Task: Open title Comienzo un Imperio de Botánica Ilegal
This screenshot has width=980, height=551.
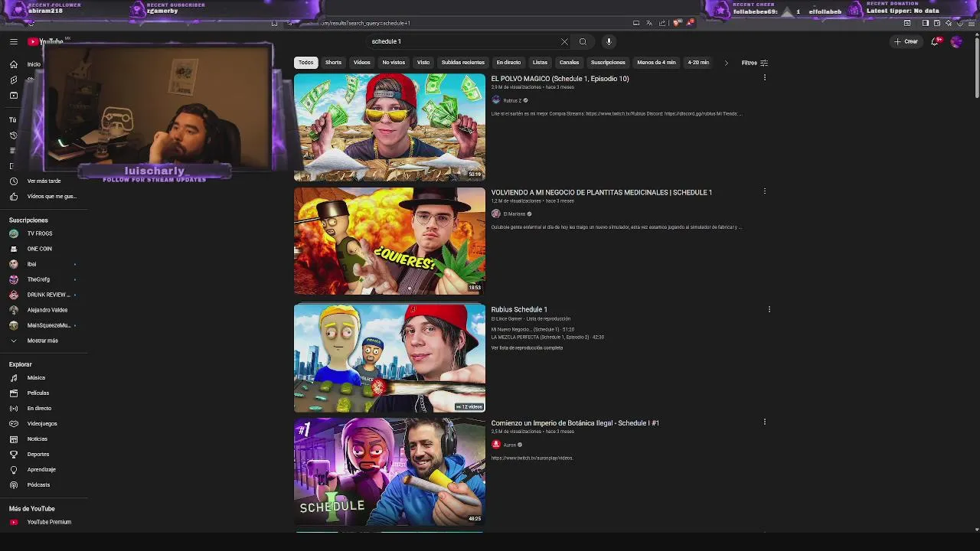Action: pyautogui.click(x=575, y=423)
